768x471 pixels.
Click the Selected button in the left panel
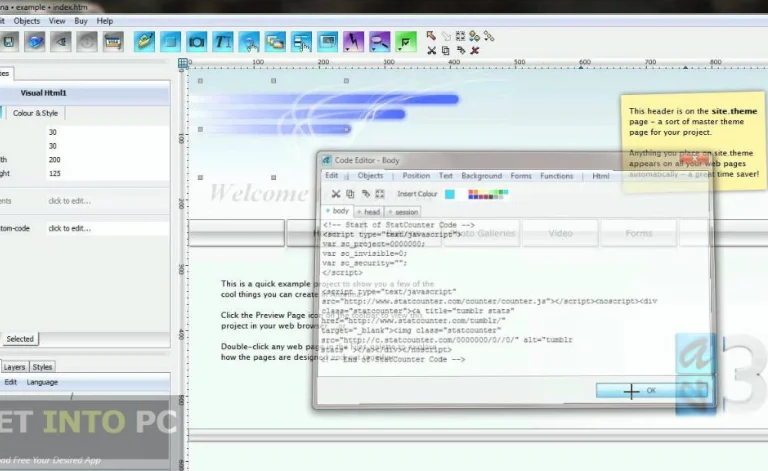[x=20, y=339]
